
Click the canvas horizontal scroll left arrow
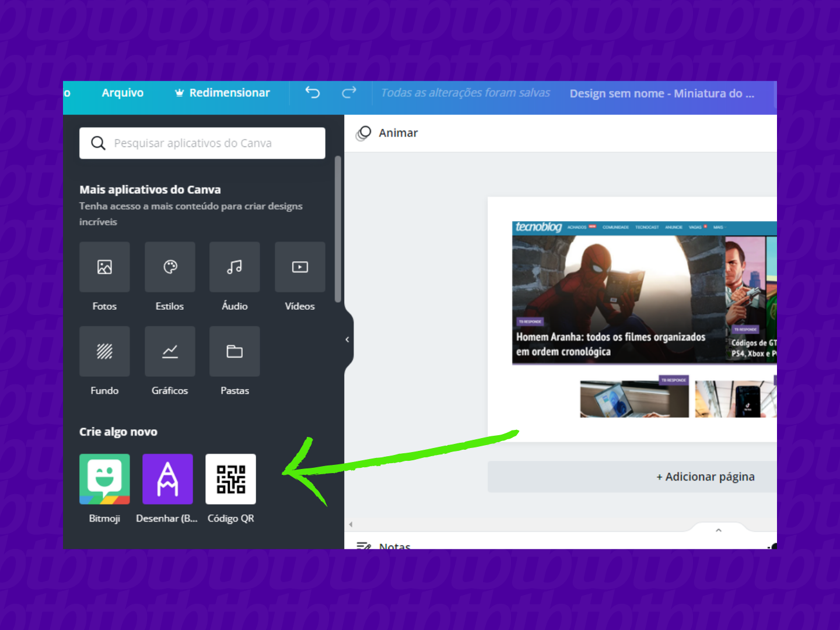point(351,524)
